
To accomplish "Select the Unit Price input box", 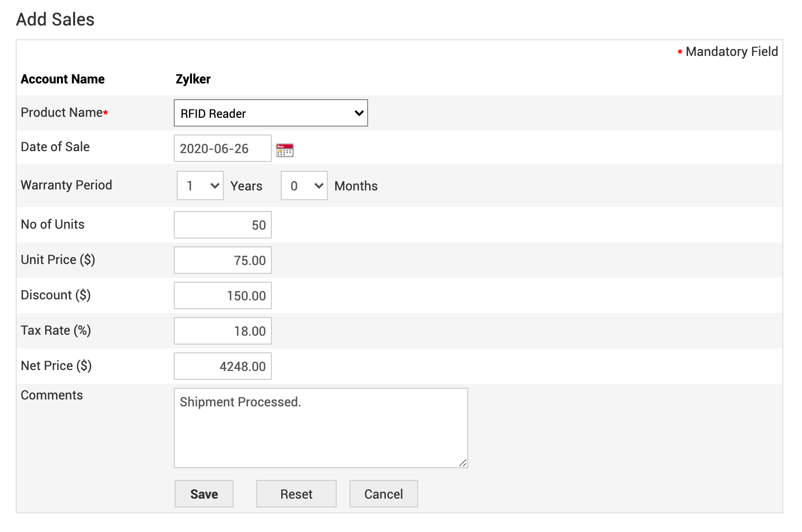I will pos(222,260).
